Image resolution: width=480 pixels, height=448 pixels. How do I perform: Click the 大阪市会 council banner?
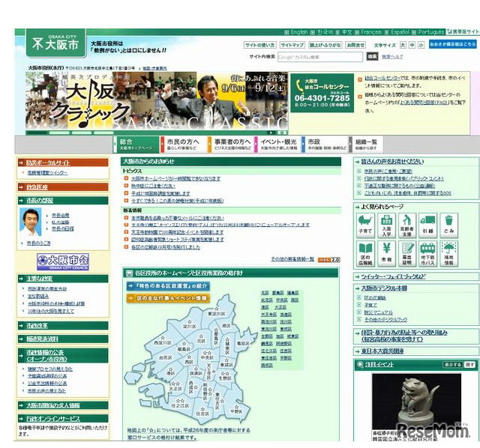click(63, 261)
